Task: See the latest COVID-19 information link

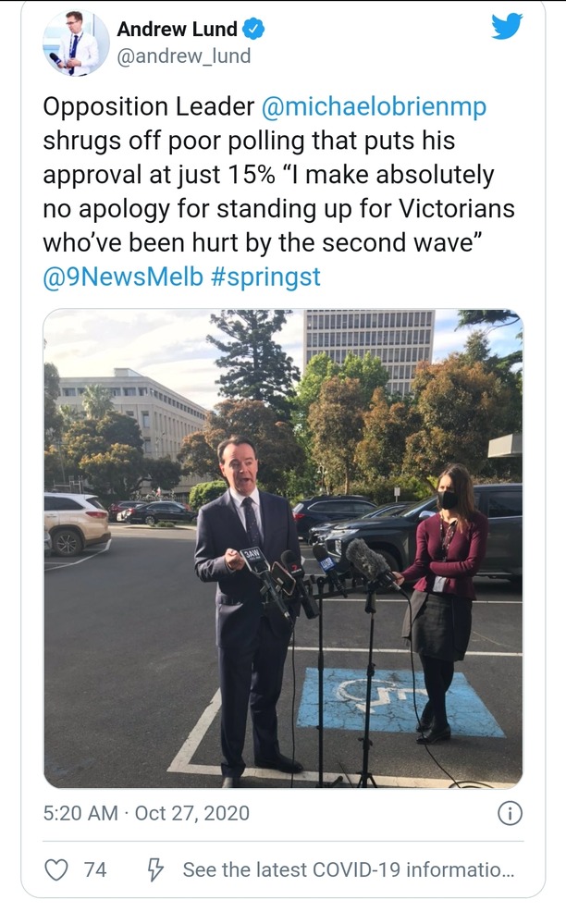Action: (349, 869)
